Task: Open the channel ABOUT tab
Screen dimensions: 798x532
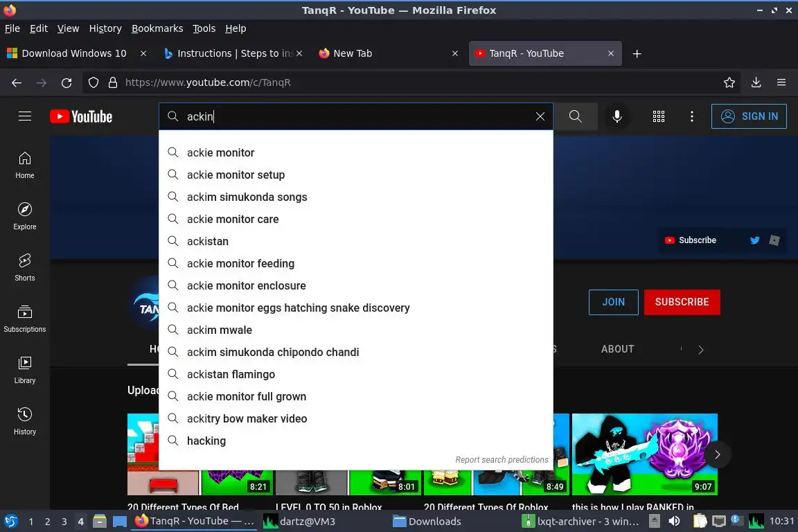Action: (617, 349)
